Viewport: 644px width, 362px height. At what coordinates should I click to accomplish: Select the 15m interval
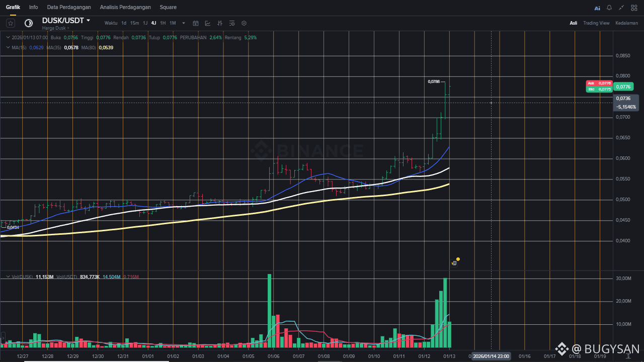click(x=134, y=23)
